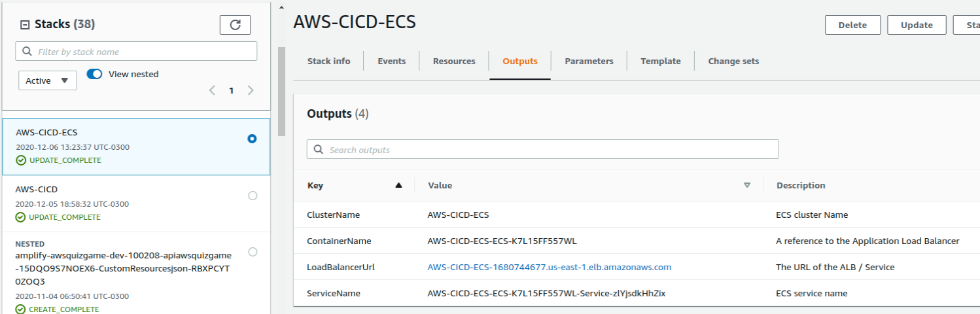The height and width of the screenshot is (314, 980).
Task: Sort outputs by Key column arrow
Action: [398, 185]
